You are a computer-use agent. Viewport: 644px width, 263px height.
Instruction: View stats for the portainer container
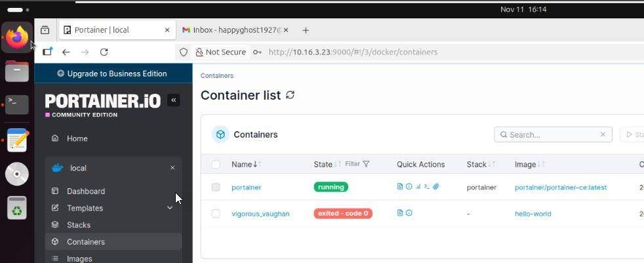pos(418,187)
